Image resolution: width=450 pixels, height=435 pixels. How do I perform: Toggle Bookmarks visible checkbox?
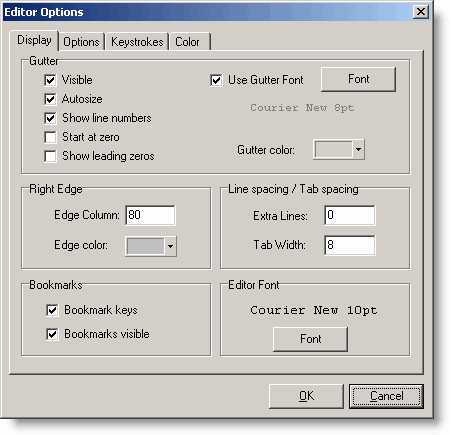click(x=52, y=334)
